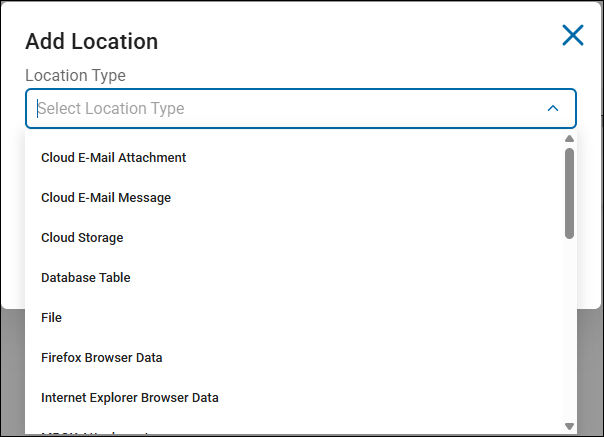
Task: Click the Add Location dialog title
Action: (x=92, y=41)
